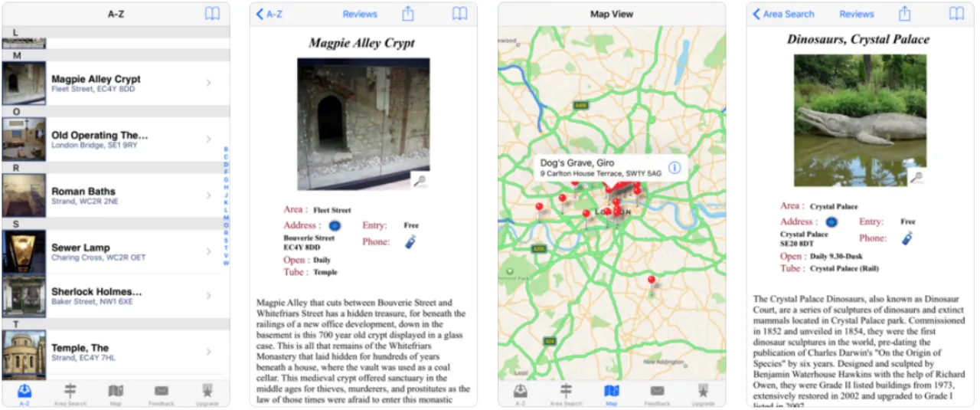Select Upgrade tab on A-Z list screen
The height and width of the screenshot is (410, 980).
click(x=207, y=394)
